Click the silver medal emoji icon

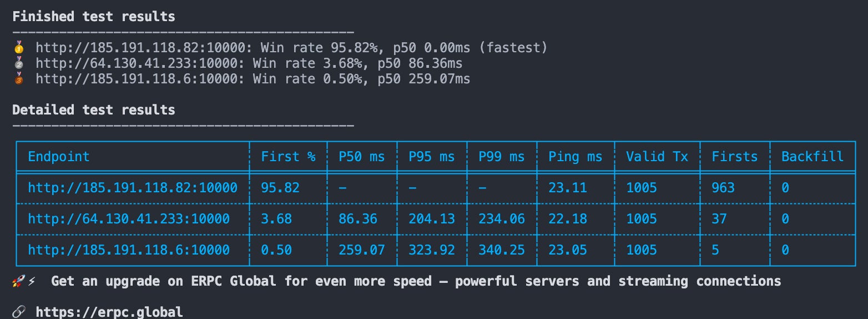tap(18, 63)
